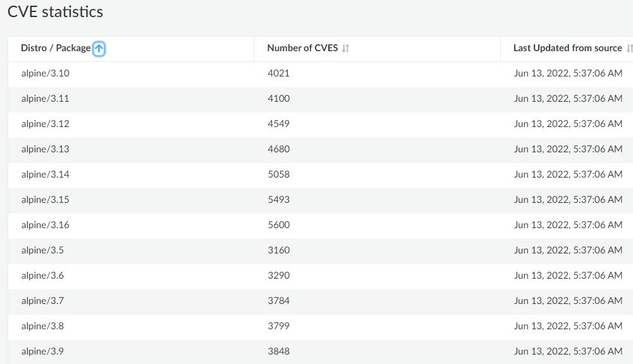Select the alpine/3.11 package cell
Image resolution: width=633 pixels, height=364 pixels.
point(45,99)
